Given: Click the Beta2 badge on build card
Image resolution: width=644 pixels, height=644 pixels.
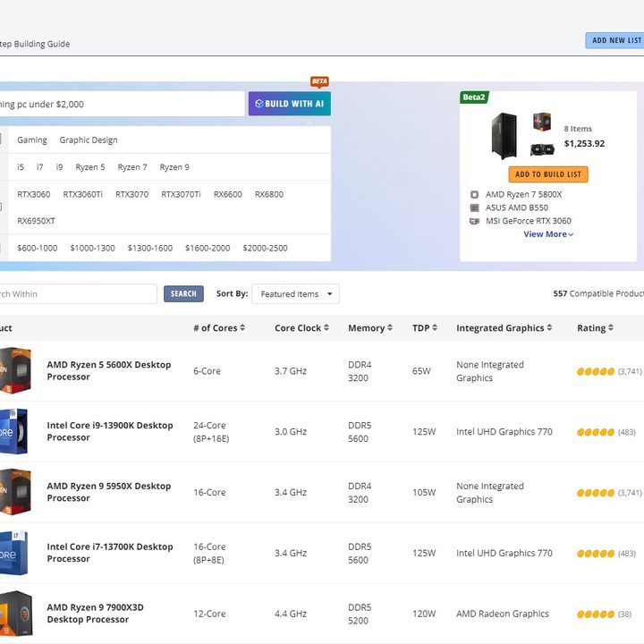Looking at the screenshot, I should [474, 97].
